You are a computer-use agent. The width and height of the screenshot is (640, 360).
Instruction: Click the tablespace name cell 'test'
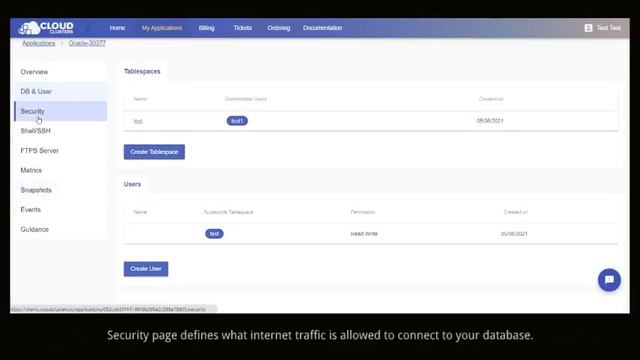coord(138,121)
